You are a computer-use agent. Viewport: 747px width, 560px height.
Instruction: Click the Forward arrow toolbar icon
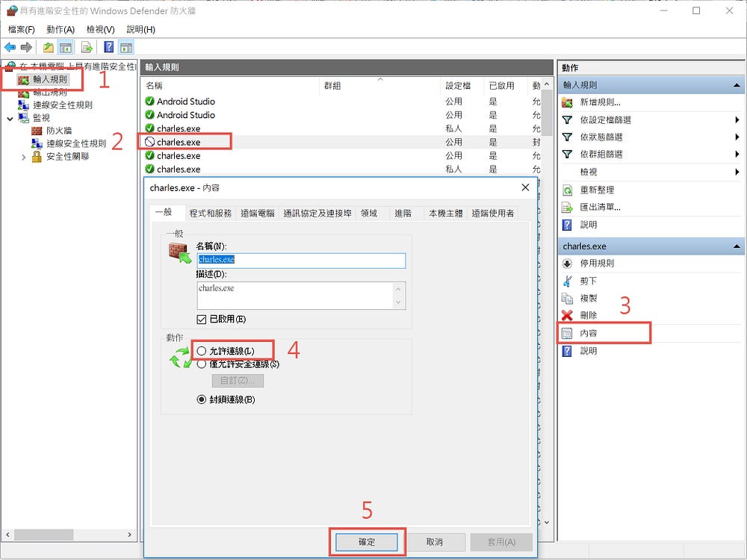[27, 47]
